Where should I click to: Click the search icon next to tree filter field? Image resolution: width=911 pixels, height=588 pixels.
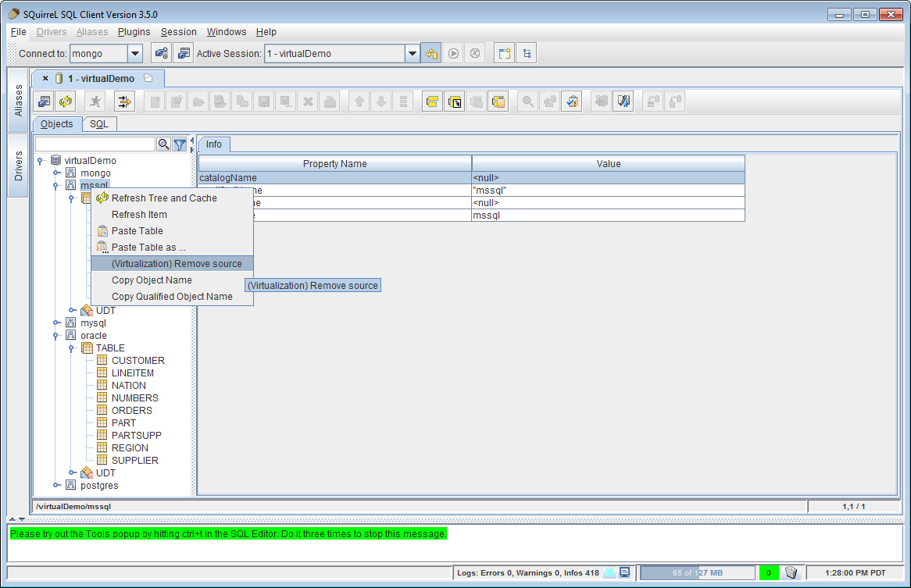164,144
